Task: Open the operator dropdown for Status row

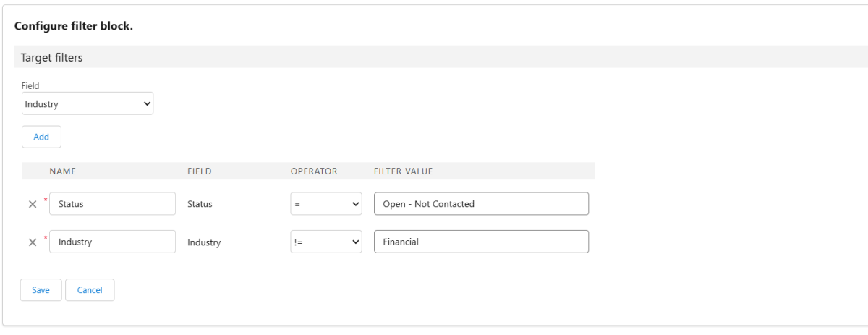Action: [x=325, y=204]
